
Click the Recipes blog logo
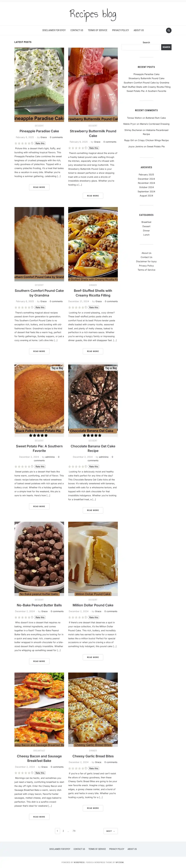[93, 14]
